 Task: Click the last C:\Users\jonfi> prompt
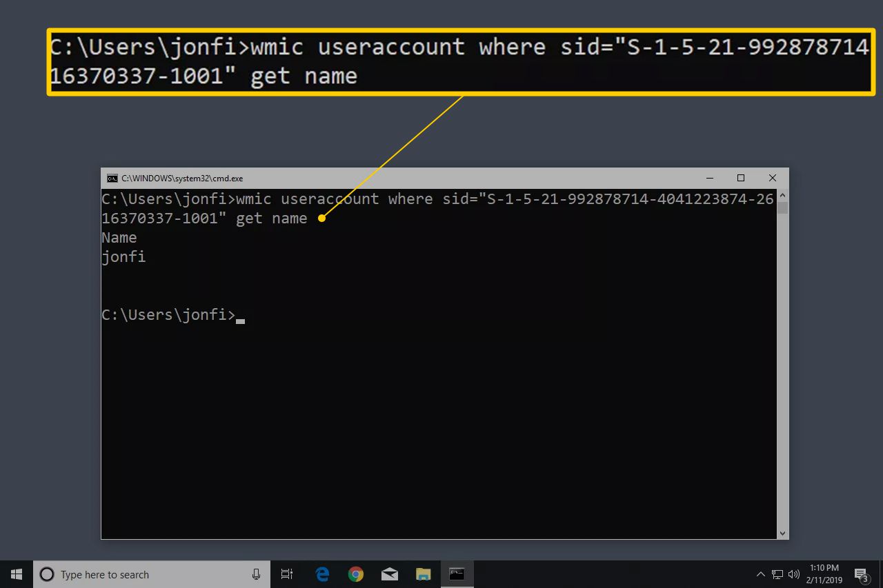pos(168,315)
